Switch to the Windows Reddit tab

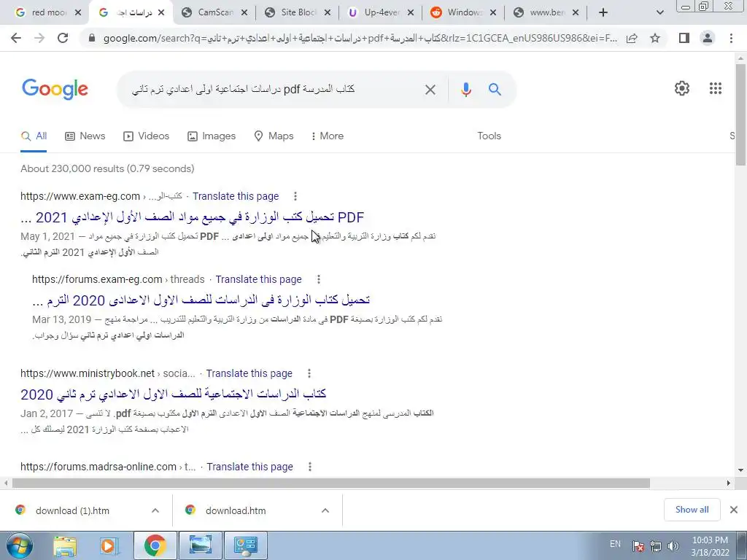465,12
